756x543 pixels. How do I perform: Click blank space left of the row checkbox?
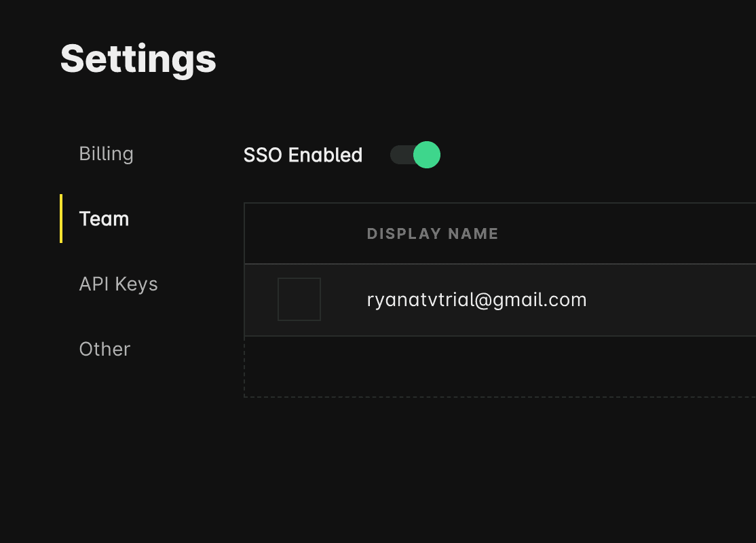point(261,299)
